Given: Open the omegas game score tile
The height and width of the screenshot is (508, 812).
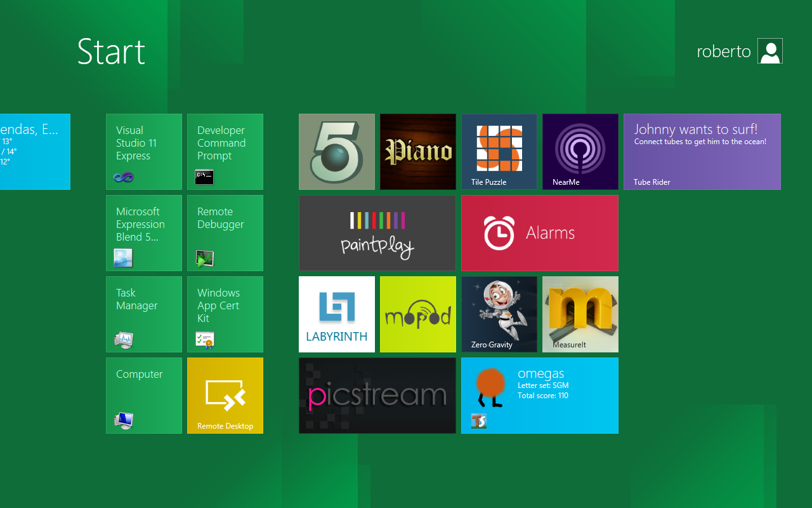Looking at the screenshot, I should [540, 396].
